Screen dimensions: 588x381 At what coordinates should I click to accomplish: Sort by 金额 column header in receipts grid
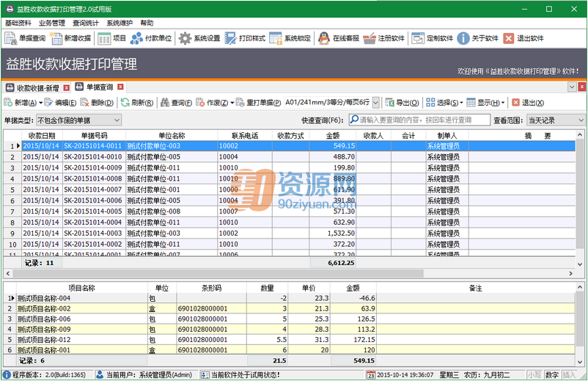point(333,136)
